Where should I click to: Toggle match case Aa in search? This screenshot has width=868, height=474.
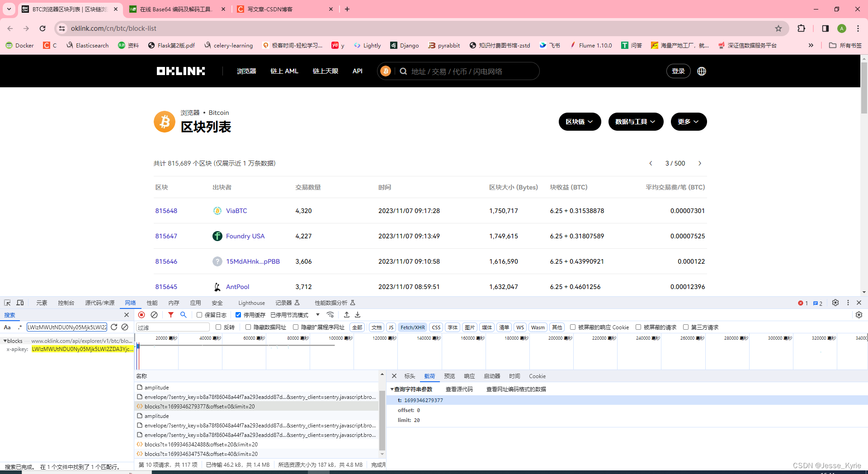point(7,327)
